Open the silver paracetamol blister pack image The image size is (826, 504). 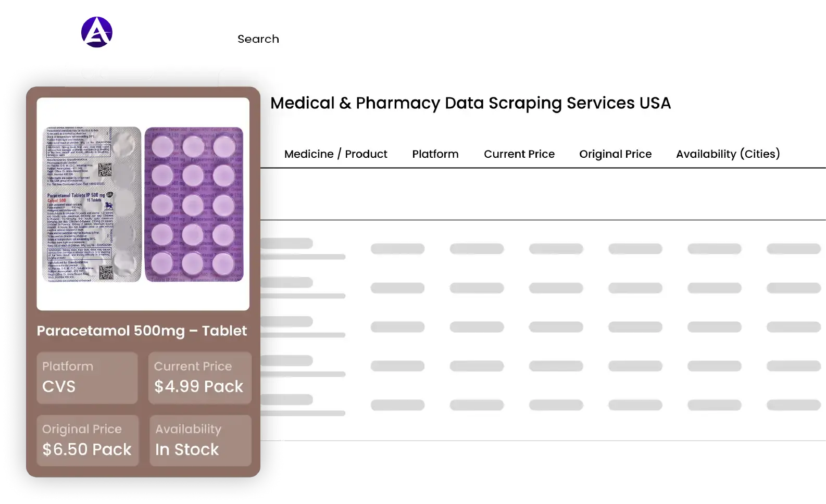click(x=92, y=205)
